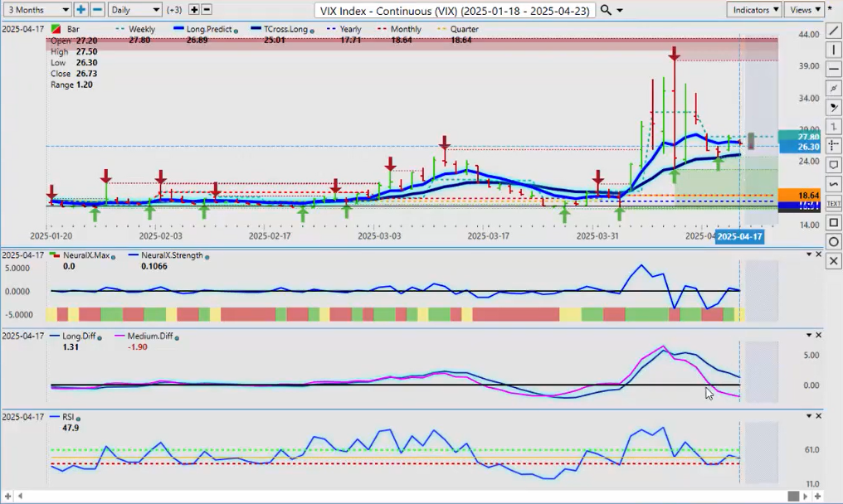Choose the TEXT annotation tool
Image resolution: width=843 pixels, height=504 pixels.
(x=834, y=203)
